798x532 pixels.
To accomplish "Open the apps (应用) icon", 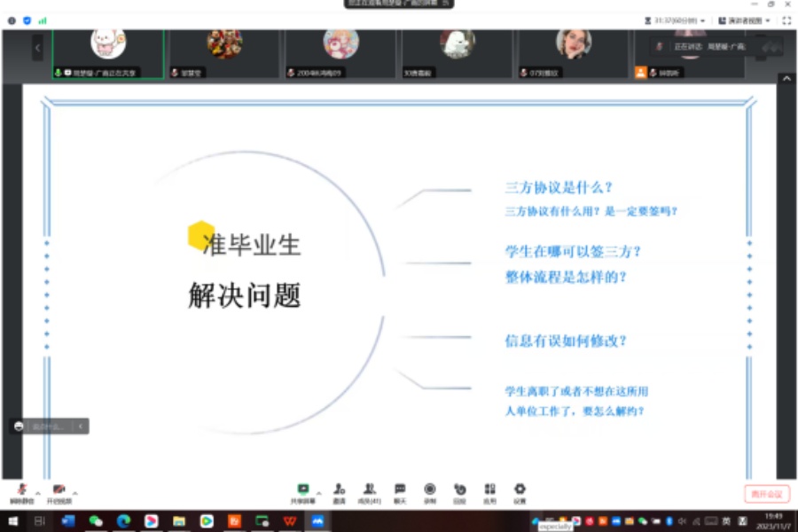I will tap(489, 489).
